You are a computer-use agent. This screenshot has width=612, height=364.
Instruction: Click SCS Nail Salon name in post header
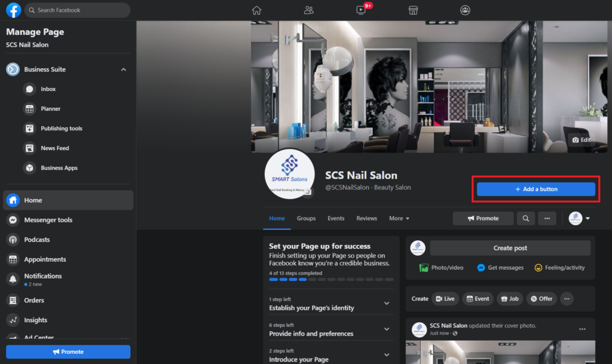click(x=448, y=325)
